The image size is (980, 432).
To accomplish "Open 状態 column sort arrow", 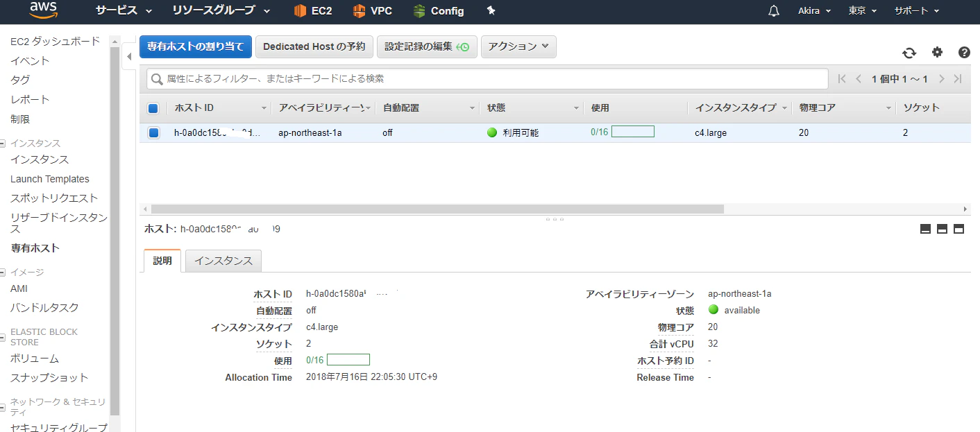I will click(x=576, y=108).
